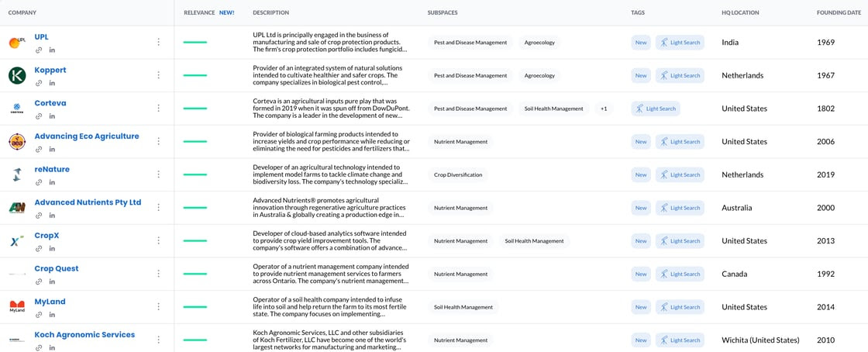
Task: Open MyLand's LinkedIn icon
Action: 53,315
